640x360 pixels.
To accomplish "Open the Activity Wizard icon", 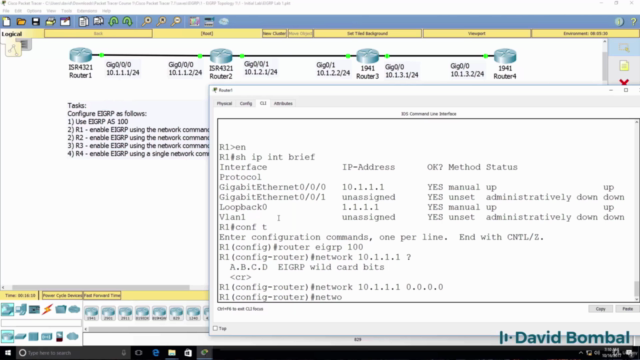I will pyautogui.click(x=65, y=22).
